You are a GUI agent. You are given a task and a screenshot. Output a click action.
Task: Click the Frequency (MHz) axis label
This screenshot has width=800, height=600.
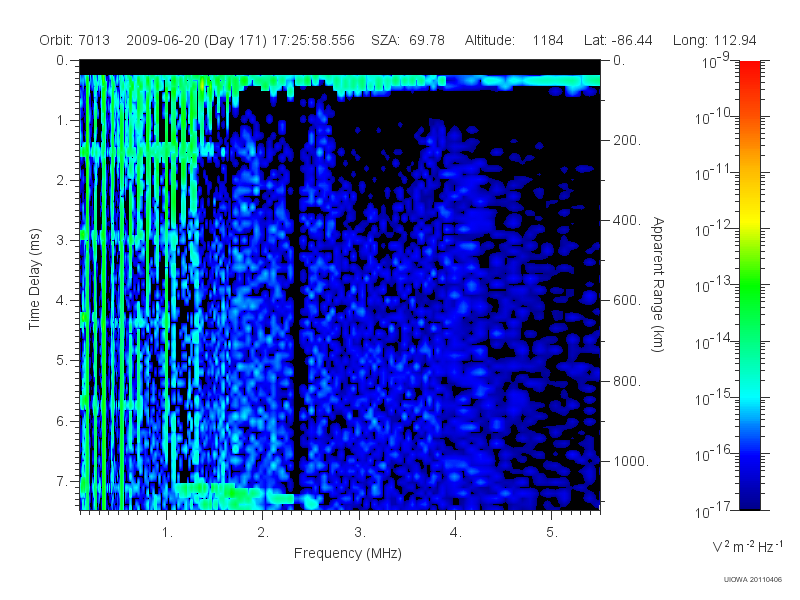[x=347, y=554]
